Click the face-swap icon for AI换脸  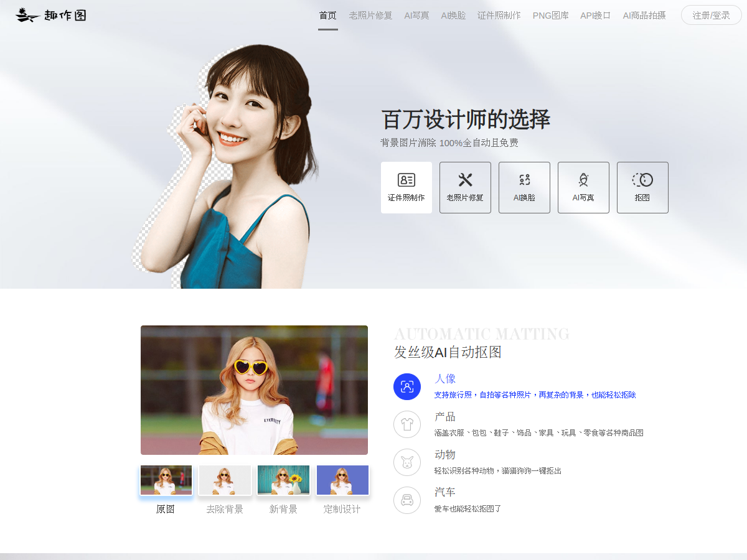(x=524, y=180)
